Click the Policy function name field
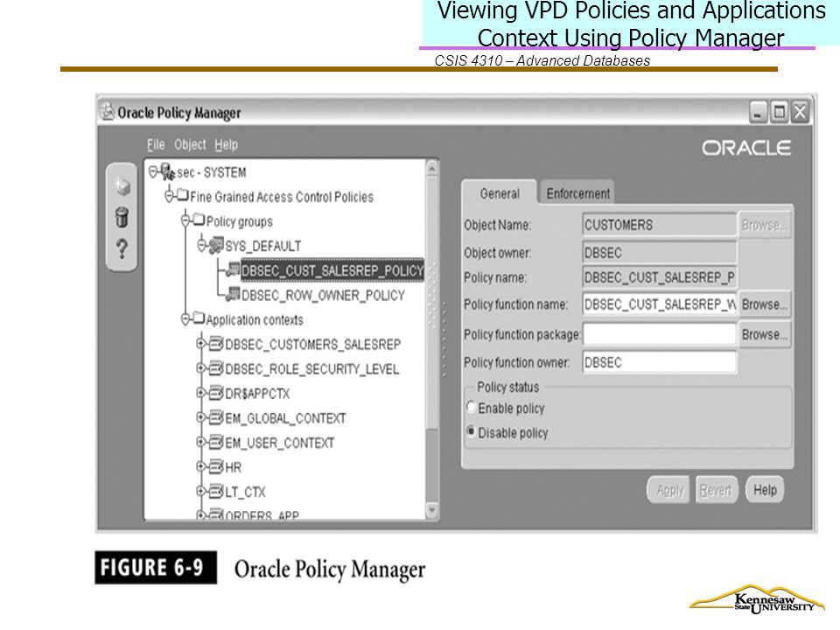The width and height of the screenshot is (840, 630). pyautogui.click(x=660, y=304)
